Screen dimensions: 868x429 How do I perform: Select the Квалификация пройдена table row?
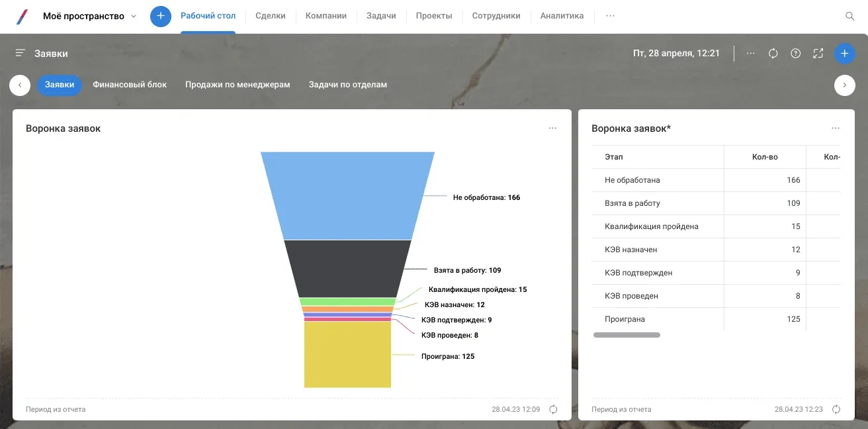pos(716,226)
